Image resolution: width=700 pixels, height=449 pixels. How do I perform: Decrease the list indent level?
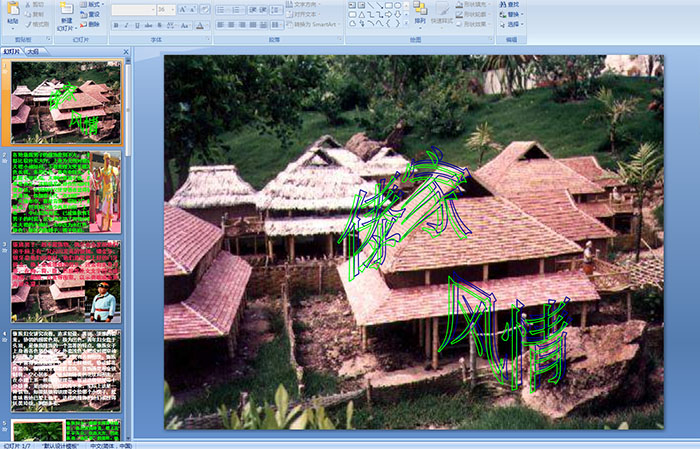pyautogui.click(x=253, y=9)
